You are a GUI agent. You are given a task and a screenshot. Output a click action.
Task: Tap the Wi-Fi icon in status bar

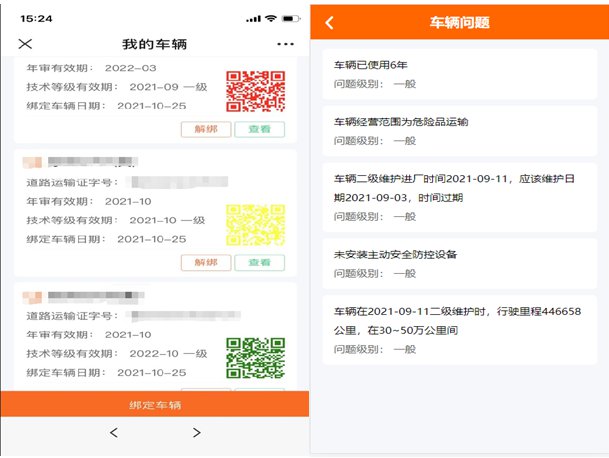click(x=270, y=18)
